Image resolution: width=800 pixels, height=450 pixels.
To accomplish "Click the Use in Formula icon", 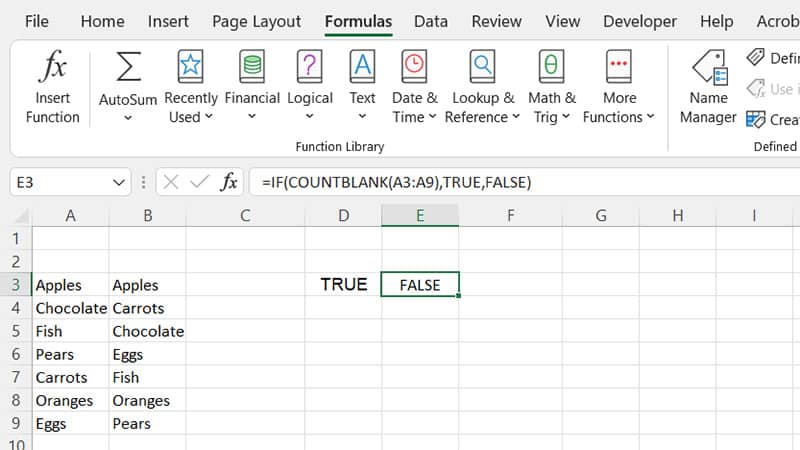I will coord(756,88).
